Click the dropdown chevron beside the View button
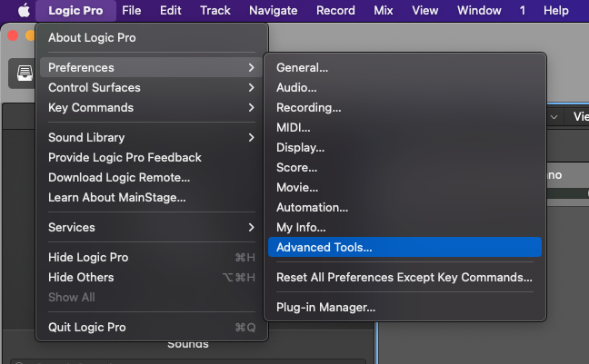589x364 pixels. pyautogui.click(x=554, y=117)
